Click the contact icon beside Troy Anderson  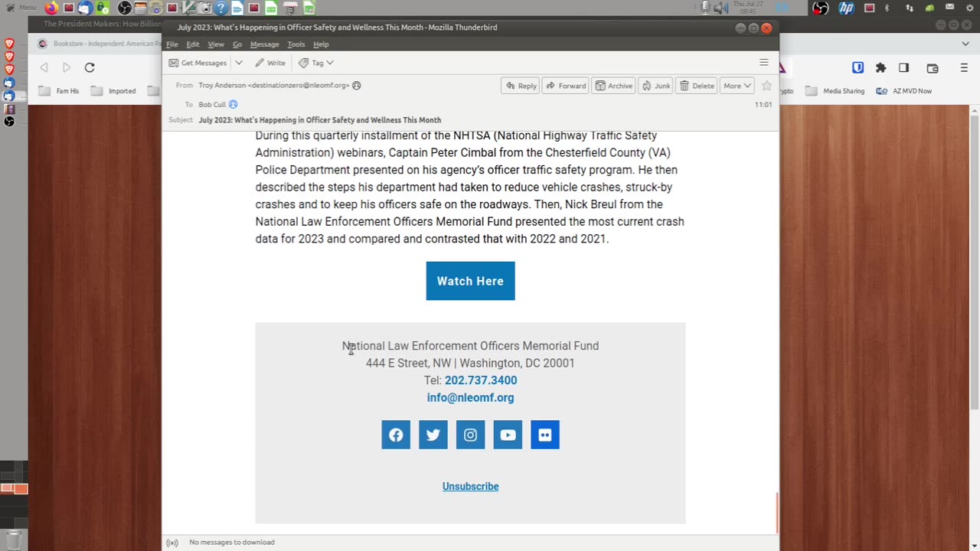(x=357, y=86)
